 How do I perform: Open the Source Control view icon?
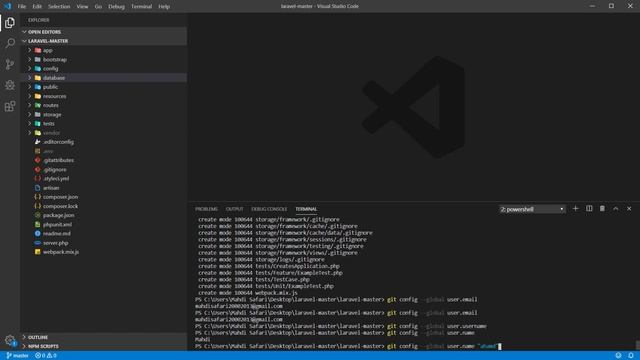click(x=10, y=64)
